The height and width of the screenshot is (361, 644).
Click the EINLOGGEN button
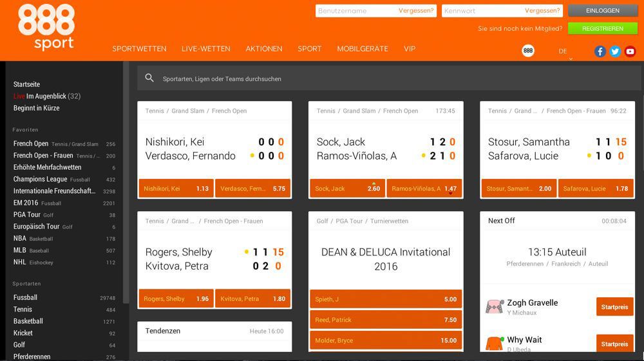click(603, 11)
